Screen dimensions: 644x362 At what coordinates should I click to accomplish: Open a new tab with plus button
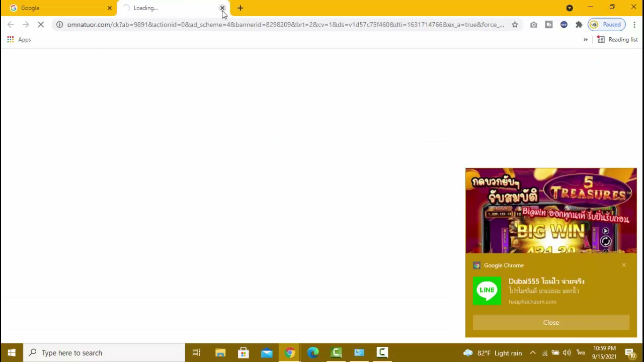tap(240, 8)
